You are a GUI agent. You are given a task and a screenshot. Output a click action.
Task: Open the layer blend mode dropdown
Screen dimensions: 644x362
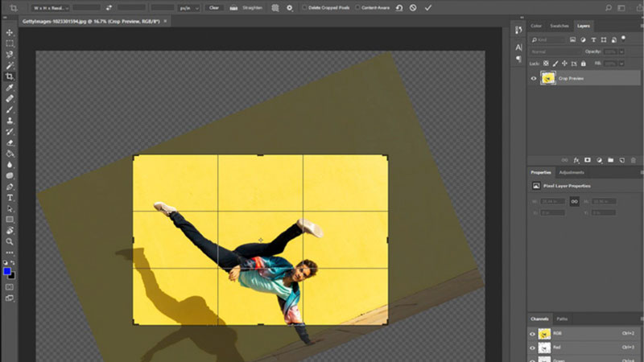[555, 50]
